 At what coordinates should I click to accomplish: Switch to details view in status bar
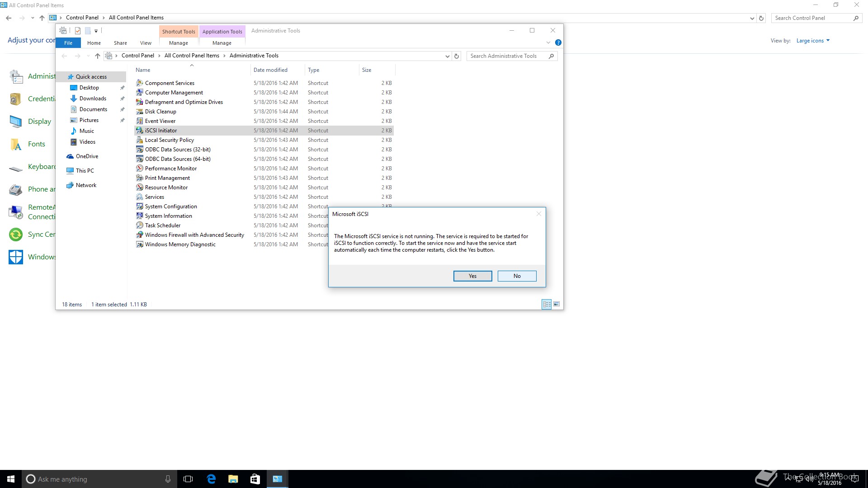(x=547, y=304)
